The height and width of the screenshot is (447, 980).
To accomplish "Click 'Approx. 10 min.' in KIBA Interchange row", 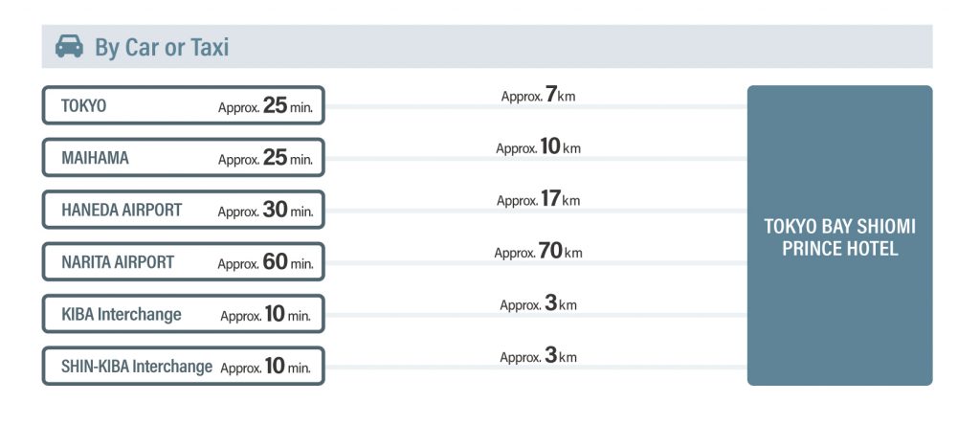I will [x=266, y=315].
